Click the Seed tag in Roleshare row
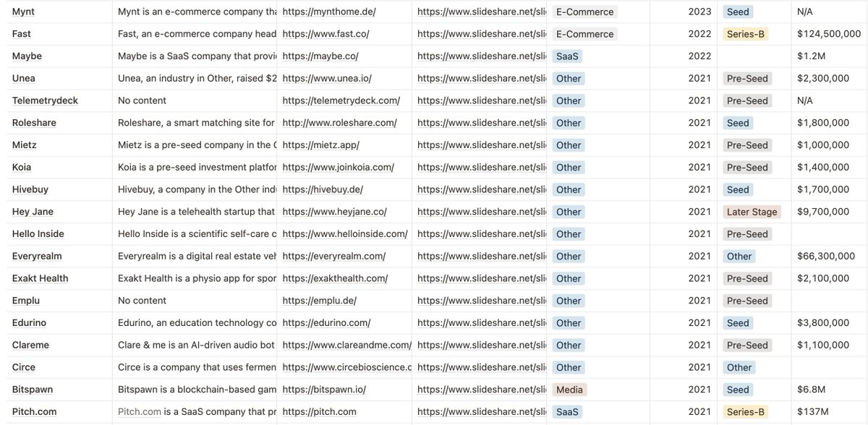The width and height of the screenshot is (868, 425). 738,123
